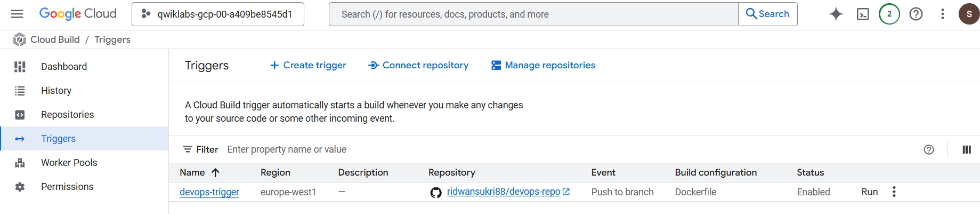Open the main navigation hamburger menu
The width and height of the screenshot is (980, 214).
click(x=17, y=14)
